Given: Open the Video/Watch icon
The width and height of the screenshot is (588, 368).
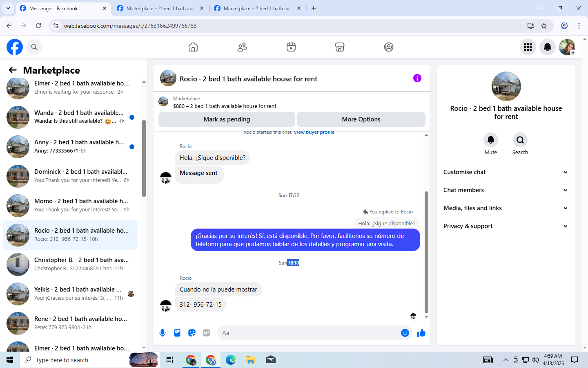Looking at the screenshot, I should pos(291,47).
